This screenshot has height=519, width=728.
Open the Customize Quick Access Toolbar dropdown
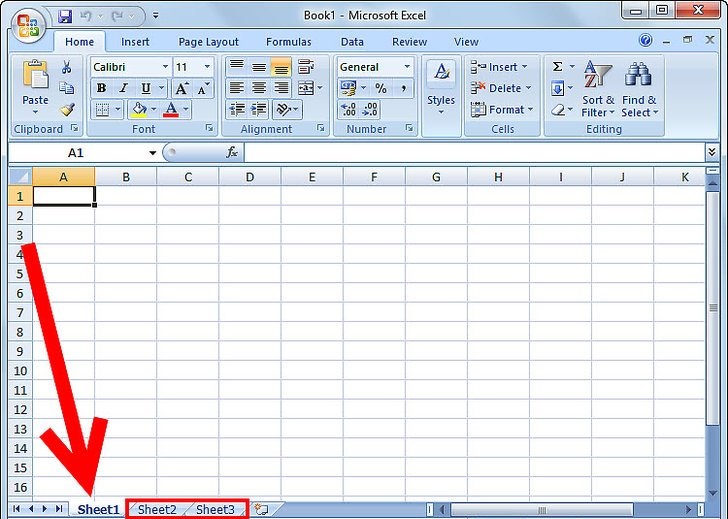coord(156,16)
